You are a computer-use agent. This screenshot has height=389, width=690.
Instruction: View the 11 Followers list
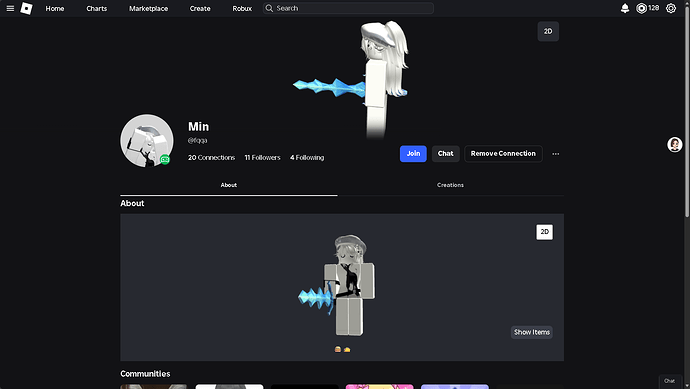coord(262,158)
